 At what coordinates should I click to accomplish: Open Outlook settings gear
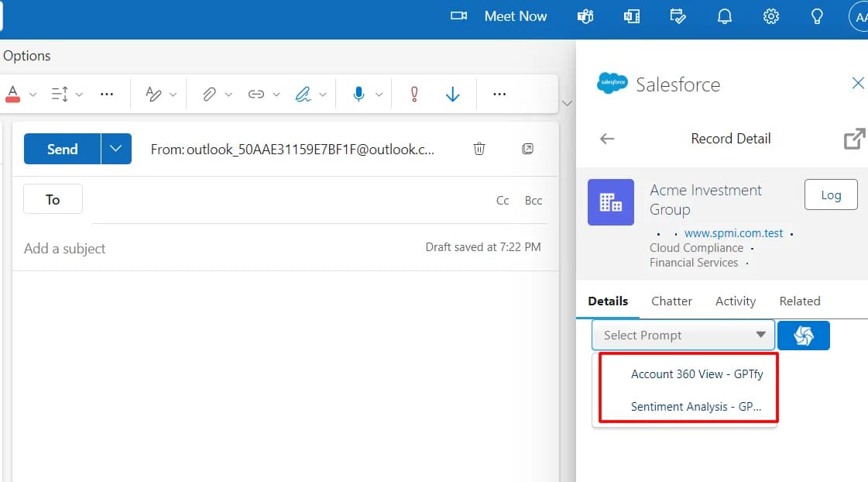pos(770,16)
